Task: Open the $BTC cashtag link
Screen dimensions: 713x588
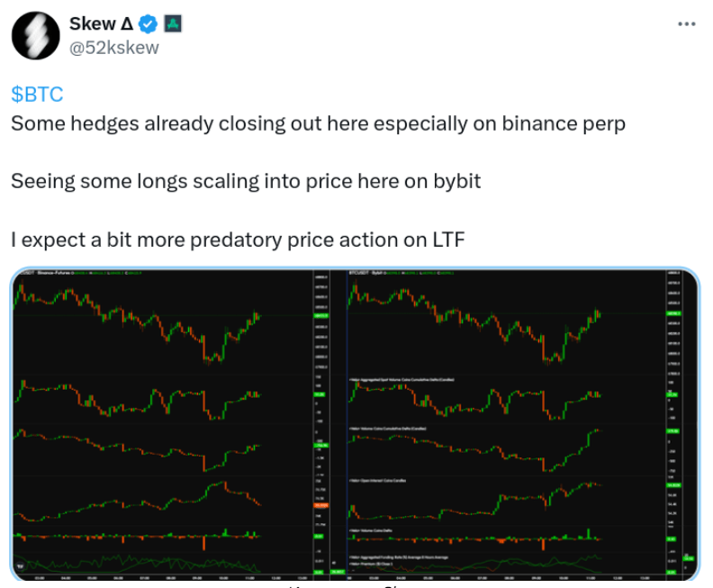Action: point(37,94)
